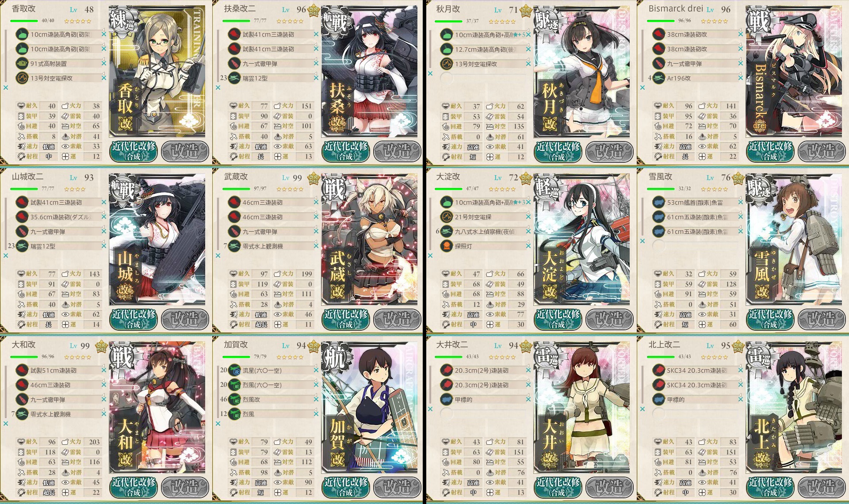Image resolution: width=849 pixels, height=504 pixels.
Task: Click the 零式水上観測機 icon on 武蔵改
Action: [234, 246]
